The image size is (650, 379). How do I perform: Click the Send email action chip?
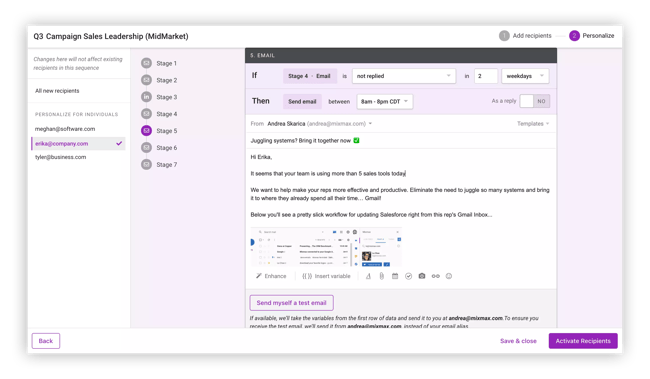(302, 102)
